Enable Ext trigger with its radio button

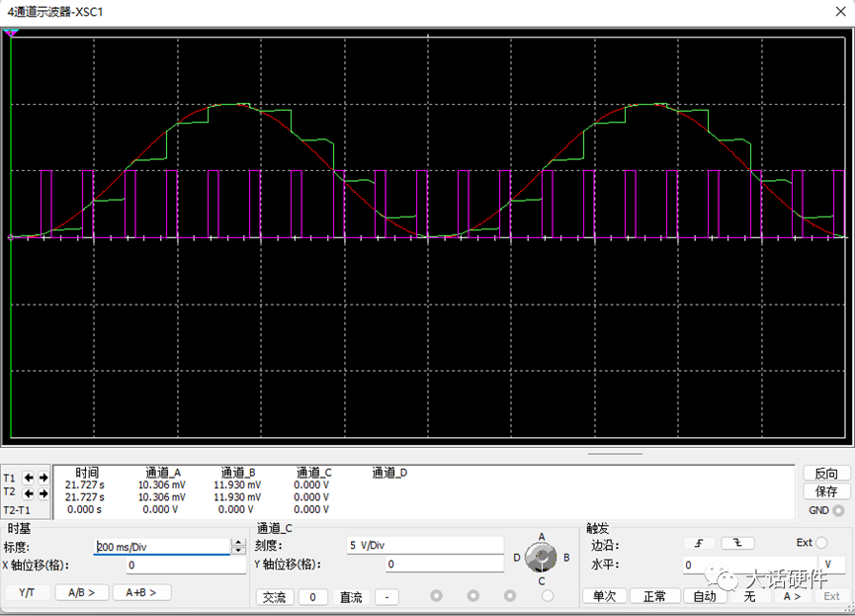[821, 542]
